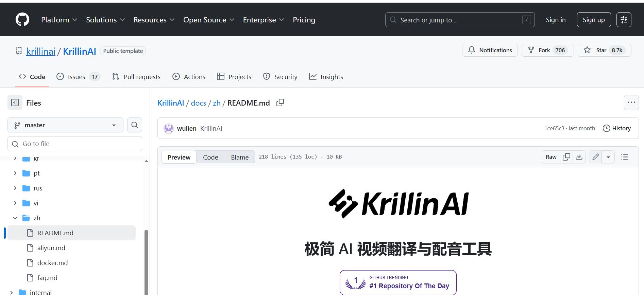The height and width of the screenshot is (295, 644).
Task: Open the Pull requests tab
Action: [x=136, y=77]
